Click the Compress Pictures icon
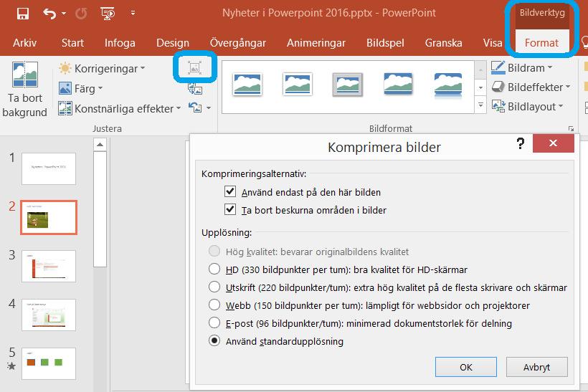Image resolution: width=588 pixels, height=392 pixels. point(194,67)
